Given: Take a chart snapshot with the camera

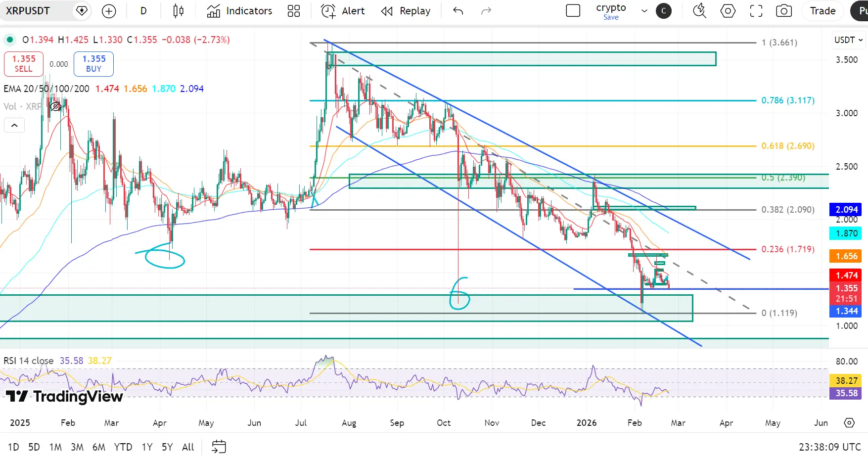Looking at the screenshot, I should tap(784, 11).
